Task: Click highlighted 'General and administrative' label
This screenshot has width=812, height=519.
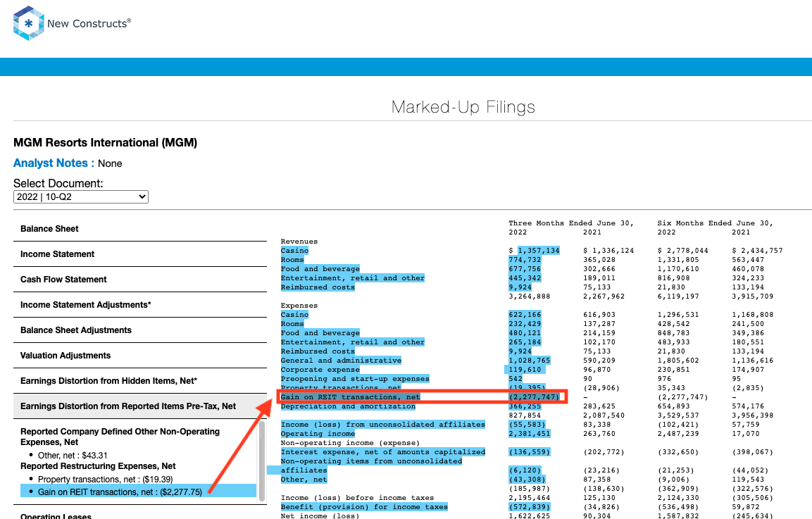Action: point(341,361)
